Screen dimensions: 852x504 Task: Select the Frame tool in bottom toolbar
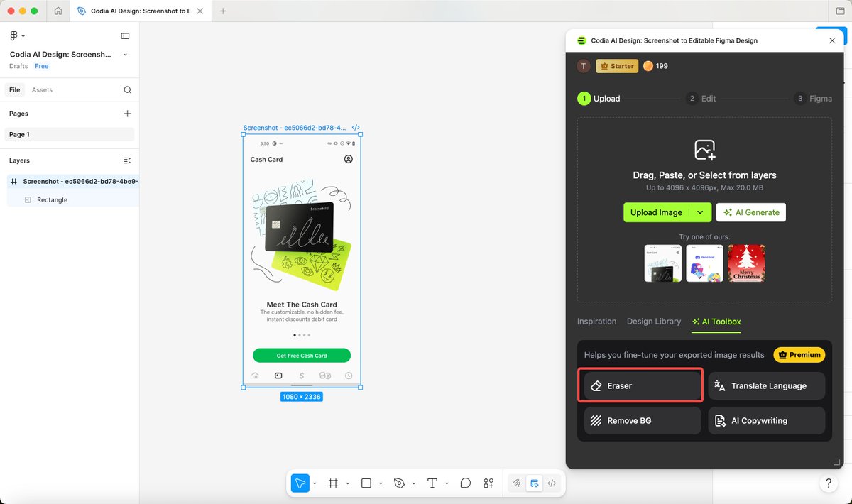(x=333, y=483)
